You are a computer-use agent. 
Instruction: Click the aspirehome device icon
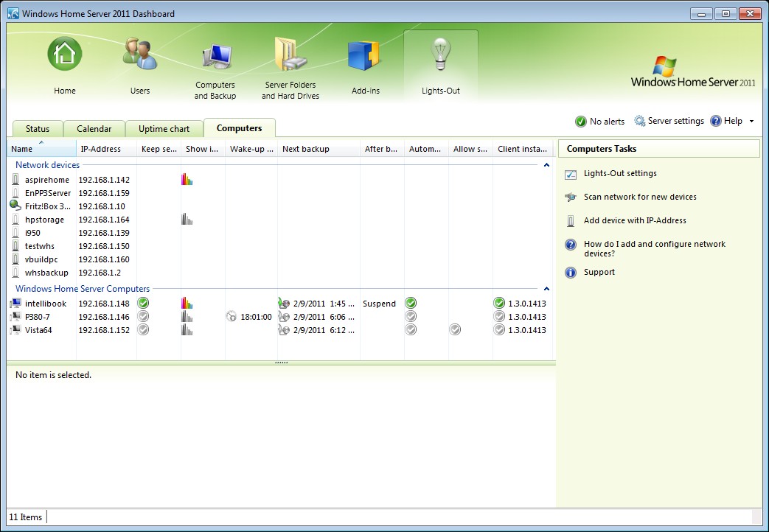pyautogui.click(x=15, y=180)
